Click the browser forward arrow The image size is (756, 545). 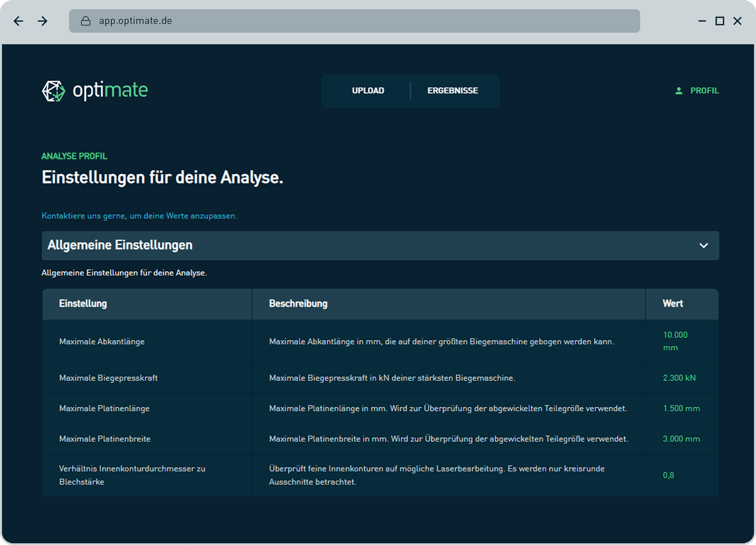(43, 21)
